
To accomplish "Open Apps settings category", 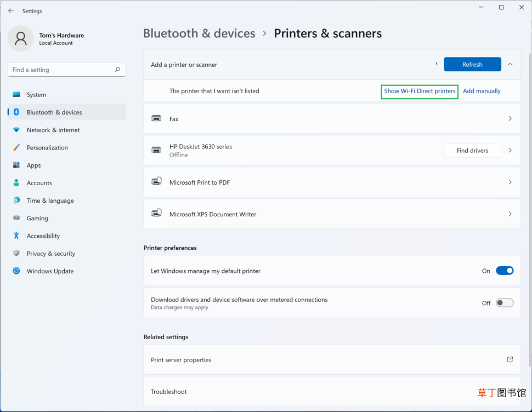I will 67,165.
